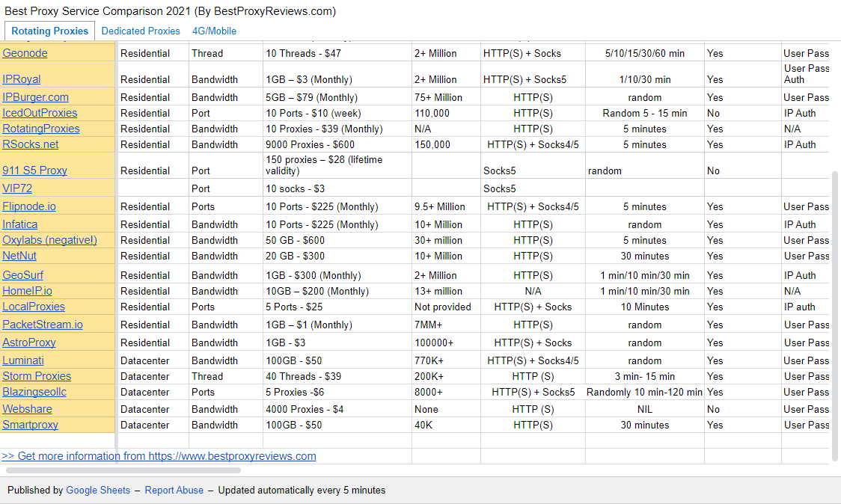Visit the Storm Proxies link
This screenshot has width=841, height=504.
(x=37, y=376)
